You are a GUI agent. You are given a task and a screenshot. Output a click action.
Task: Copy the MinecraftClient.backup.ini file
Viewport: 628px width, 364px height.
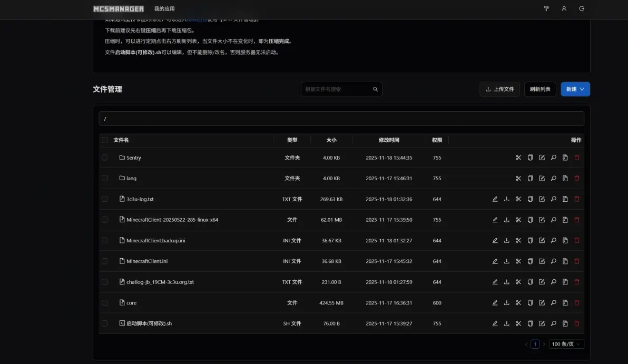[530, 241]
